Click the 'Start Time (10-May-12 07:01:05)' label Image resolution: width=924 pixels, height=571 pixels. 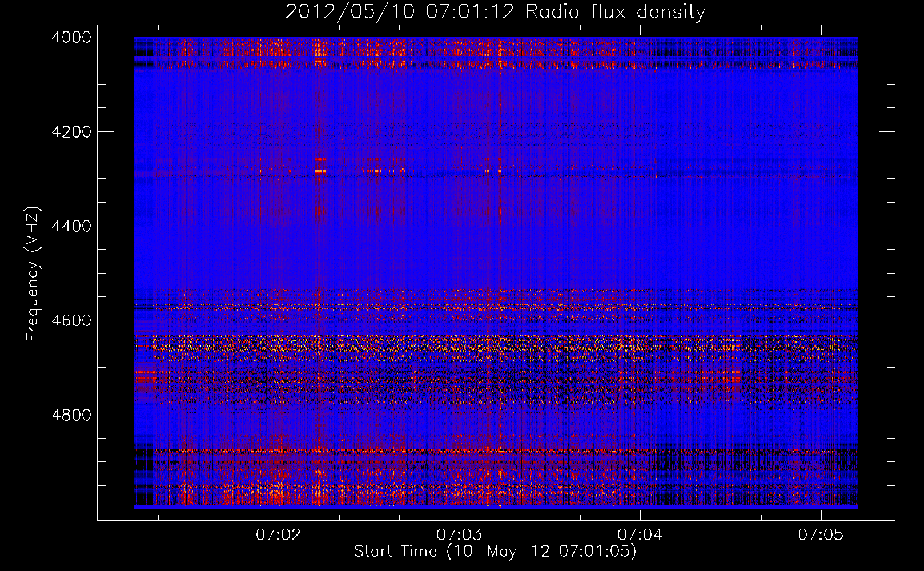495,552
